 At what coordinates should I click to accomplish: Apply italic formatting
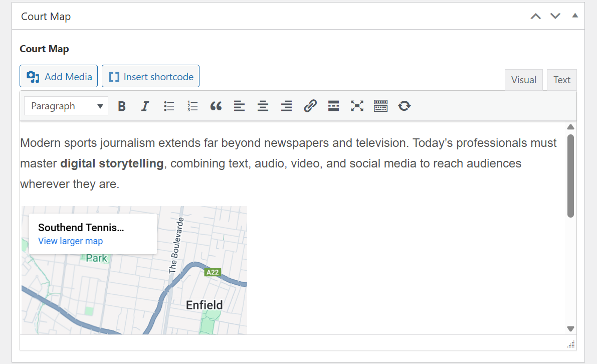(x=145, y=106)
